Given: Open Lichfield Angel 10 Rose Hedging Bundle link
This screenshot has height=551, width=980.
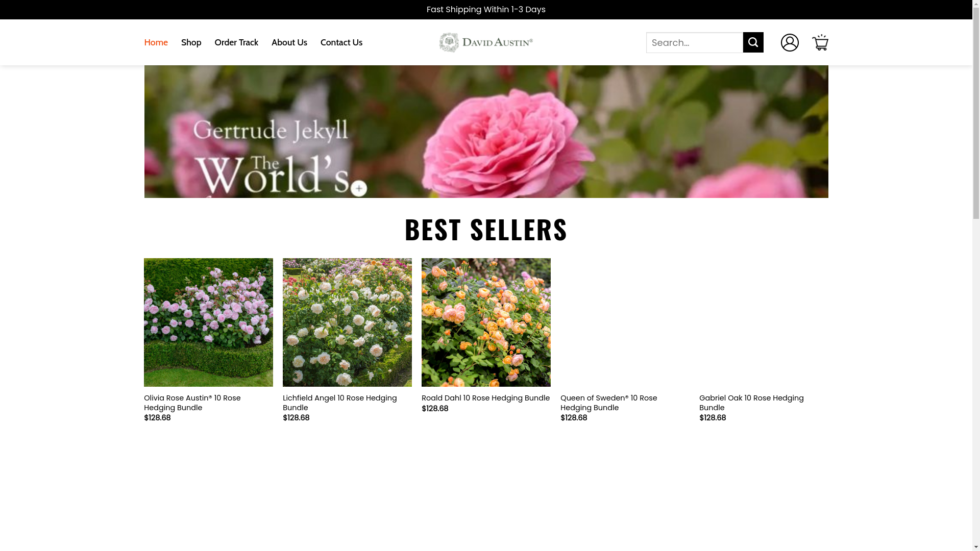Looking at the screenshot, I should point(340,403).
